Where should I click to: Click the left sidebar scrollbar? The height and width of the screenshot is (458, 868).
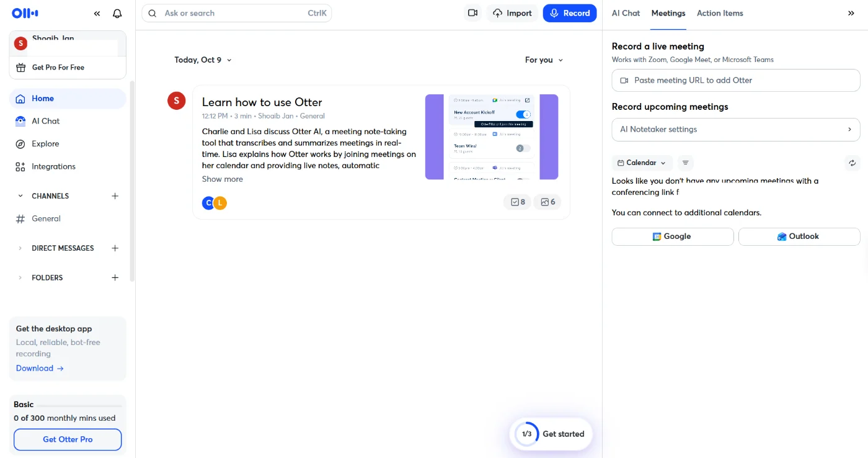click(131, 180)
